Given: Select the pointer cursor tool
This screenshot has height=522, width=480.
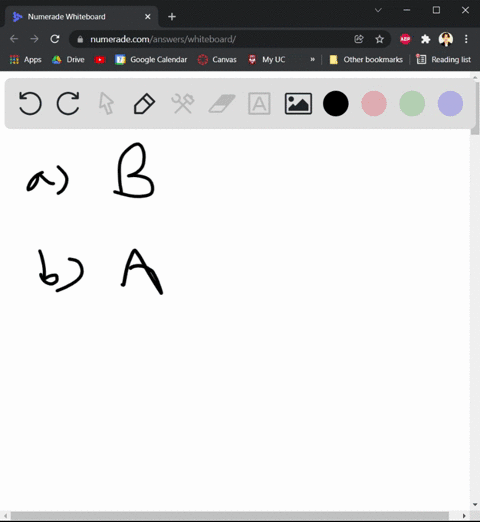Looking at the screenshot, I should coord(106,104).
